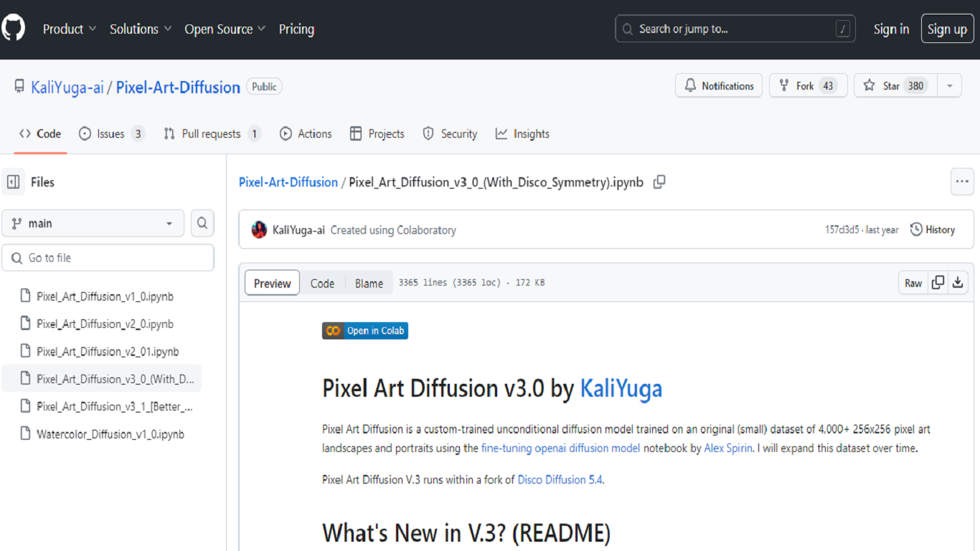Open the more file actions menu
The image size is (980, 551).
(x=962, y=182)
